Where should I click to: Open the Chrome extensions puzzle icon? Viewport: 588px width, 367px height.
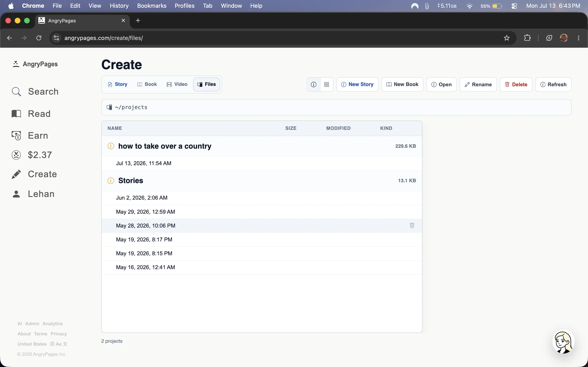point(527,38)
